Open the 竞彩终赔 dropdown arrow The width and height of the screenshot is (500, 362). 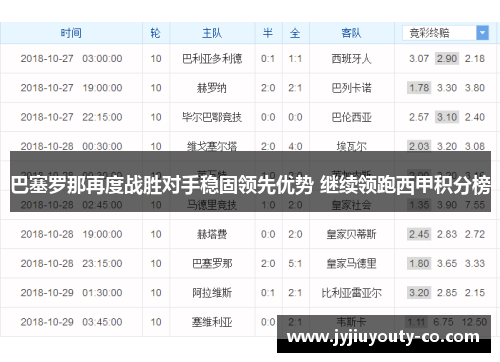coord(482,33)
